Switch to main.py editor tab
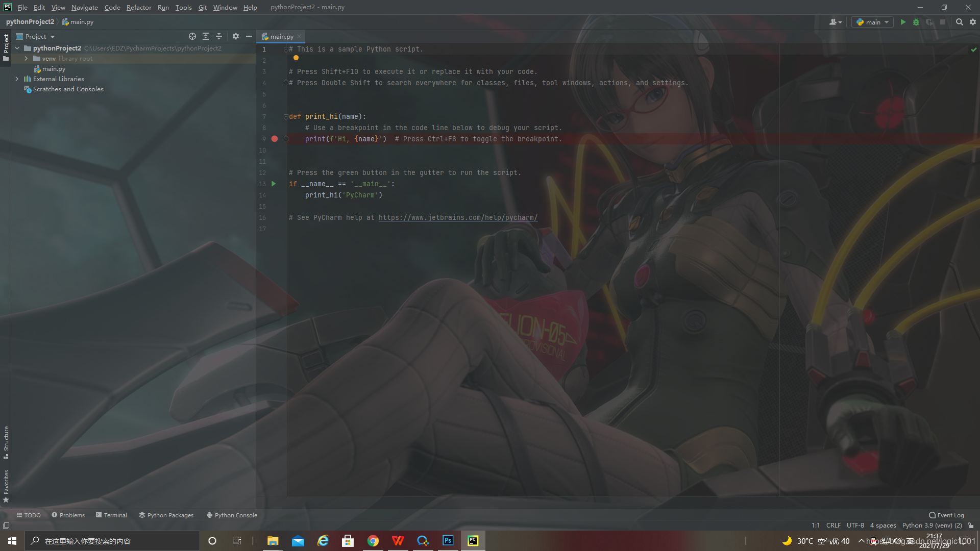Image resolution: width=980 pixels, height=551 pixels. (282, 36)
